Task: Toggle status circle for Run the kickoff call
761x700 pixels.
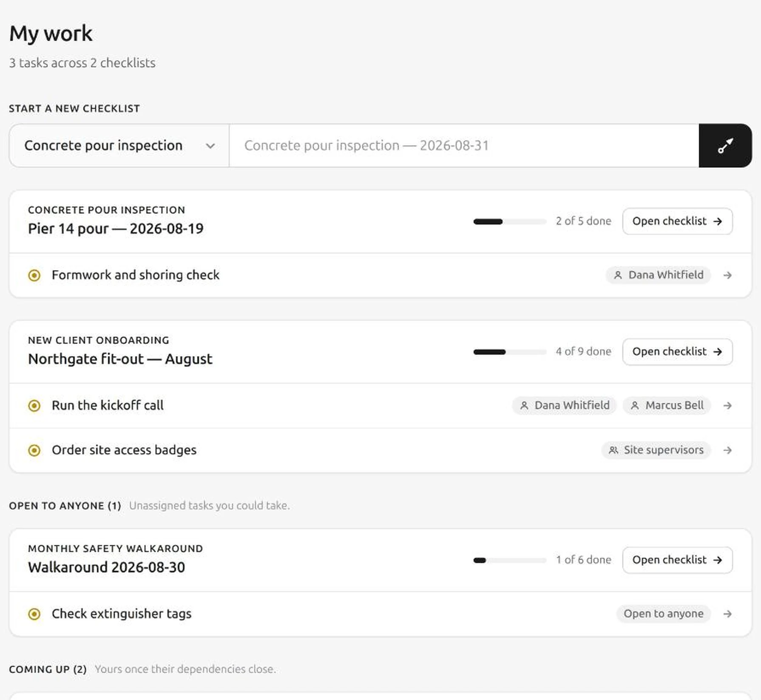Action: point(34,405)
